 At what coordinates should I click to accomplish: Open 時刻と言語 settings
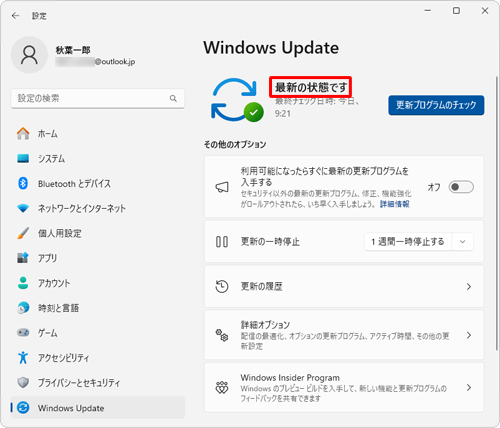[98, 308]
